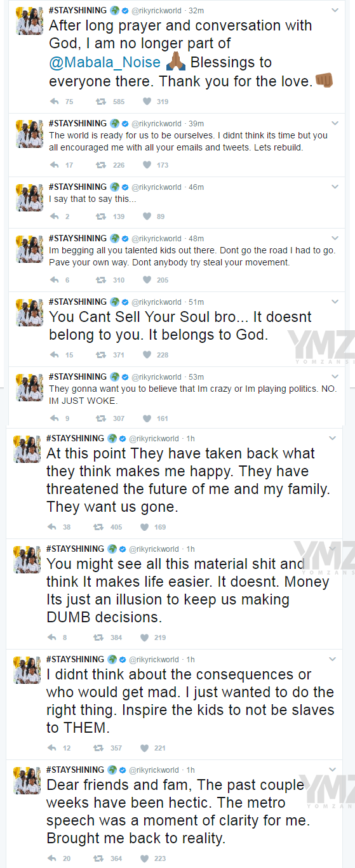Open the 51m timestamp link
The width and height of the screenshot is (355, 868).
196,302
